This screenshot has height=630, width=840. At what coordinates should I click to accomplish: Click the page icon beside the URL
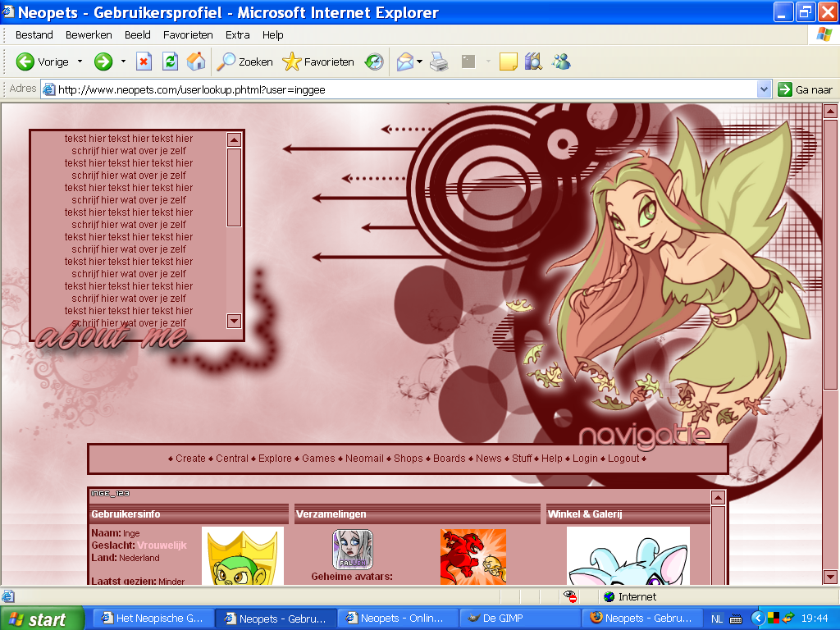coord(48,89)
